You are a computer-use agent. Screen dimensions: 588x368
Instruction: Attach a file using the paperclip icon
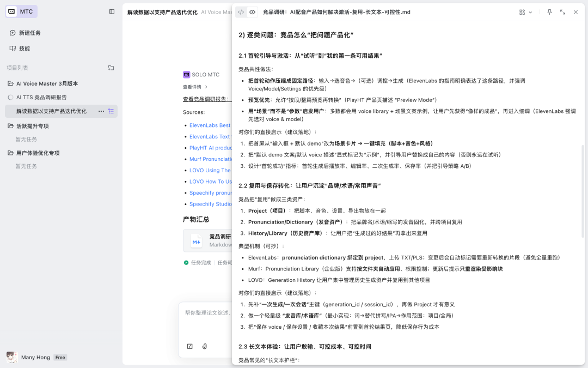[x=205, y=346]
